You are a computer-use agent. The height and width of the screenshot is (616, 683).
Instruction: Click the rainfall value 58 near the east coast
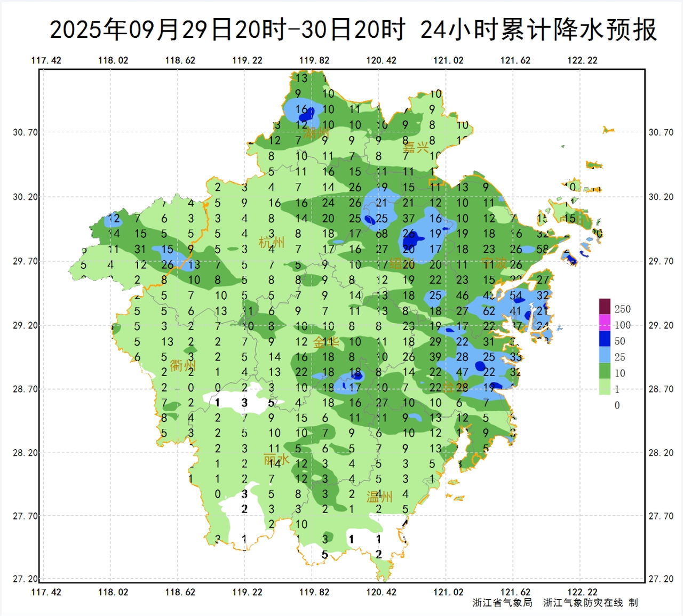(542, 249)
